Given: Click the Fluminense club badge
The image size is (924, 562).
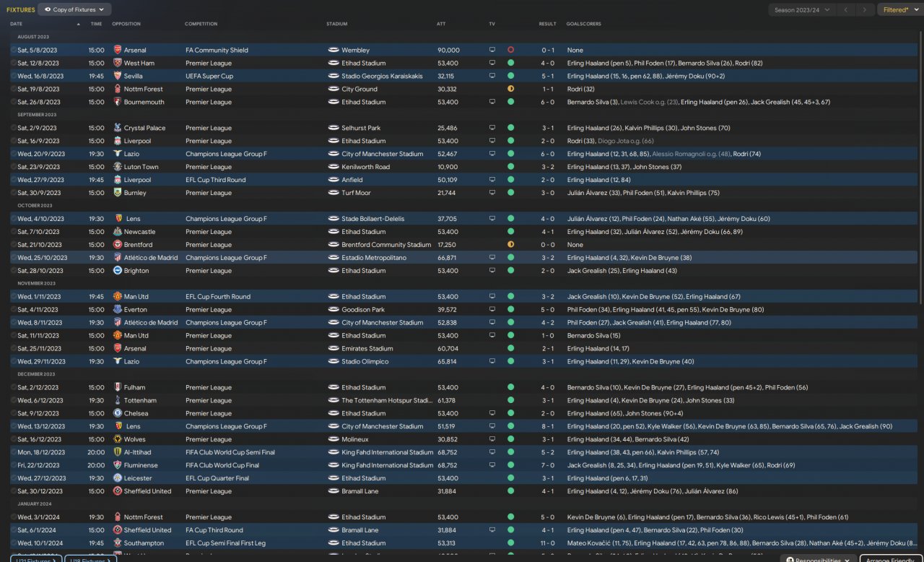Looking at the screenshot, I should pyautogui.click(x=118, y=465).
